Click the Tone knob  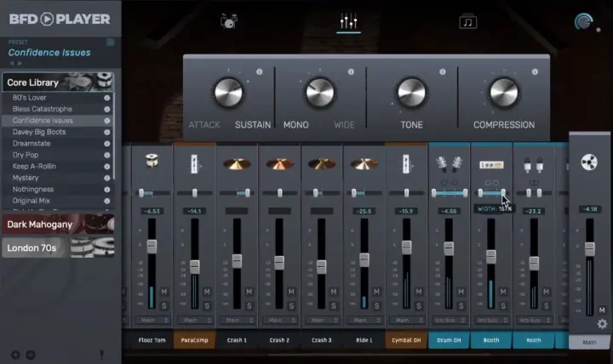(x=411, y=93)
